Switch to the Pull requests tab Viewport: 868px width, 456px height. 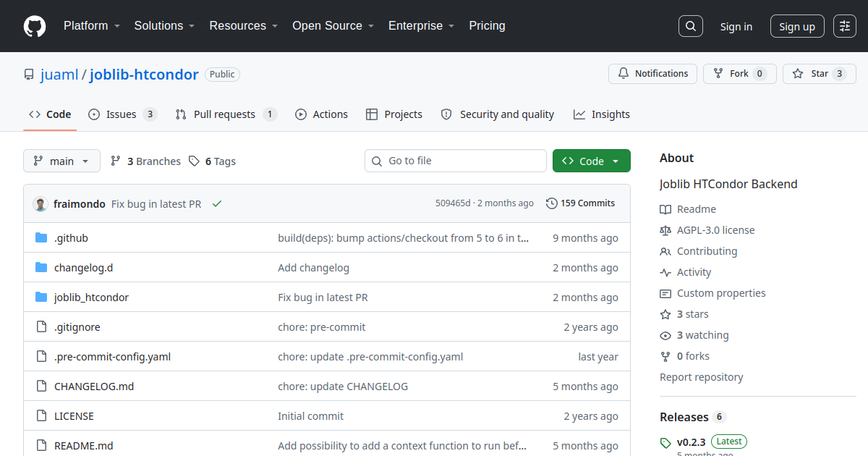[226, 114]
